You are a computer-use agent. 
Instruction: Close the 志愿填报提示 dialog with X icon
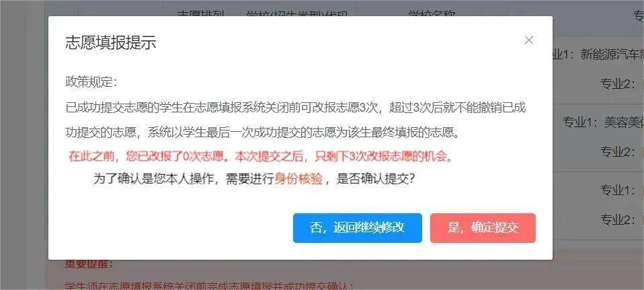click(x=528, y=40)
